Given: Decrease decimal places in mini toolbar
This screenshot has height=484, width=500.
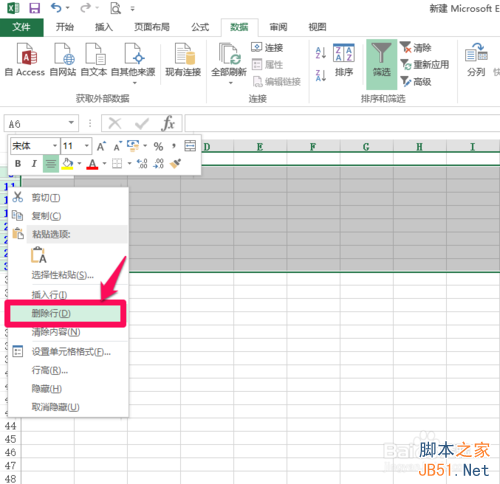Looking at the screenshot, I should coord(158,163).
